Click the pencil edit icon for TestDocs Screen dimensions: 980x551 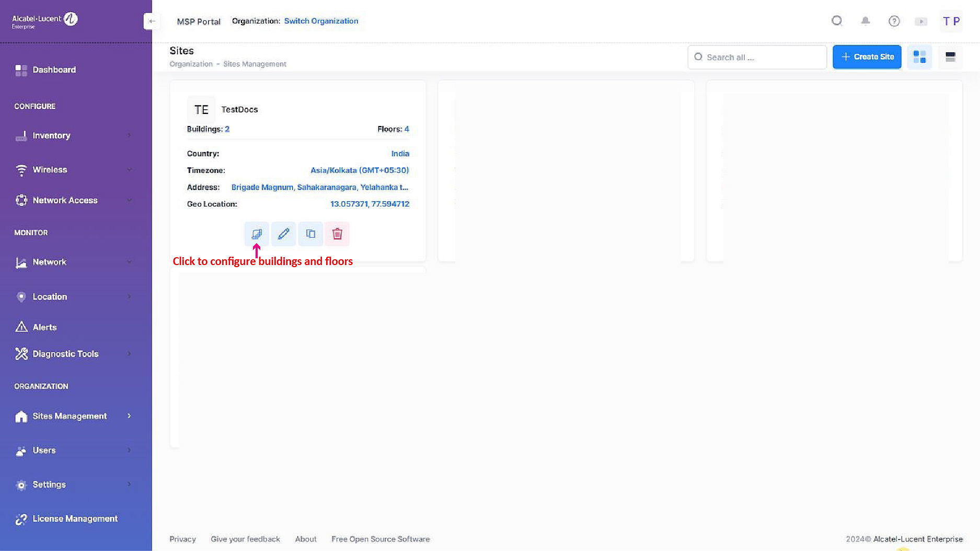283,234
